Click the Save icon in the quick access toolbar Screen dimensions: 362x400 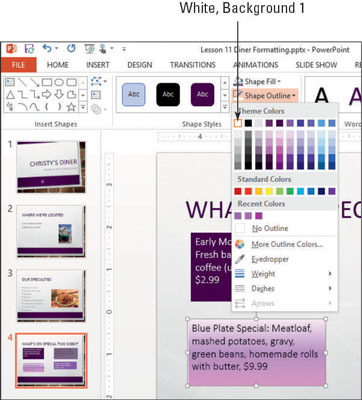(30, 49)
